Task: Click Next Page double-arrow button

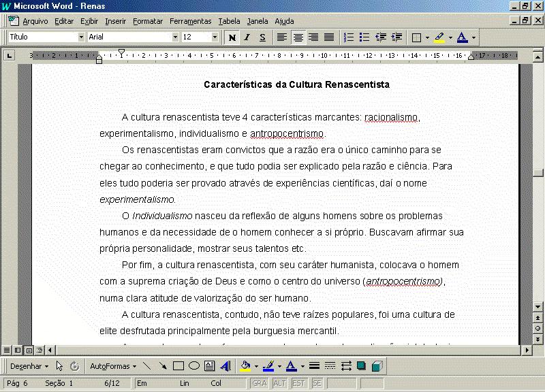Action: tap(538, 339)
